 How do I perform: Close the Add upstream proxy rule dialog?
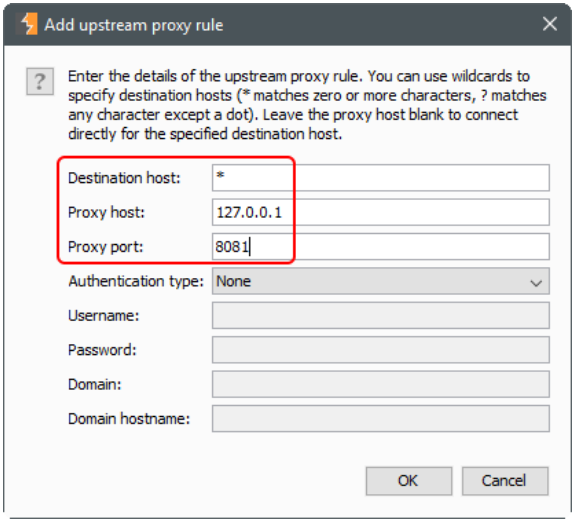[x=549, y=24]
